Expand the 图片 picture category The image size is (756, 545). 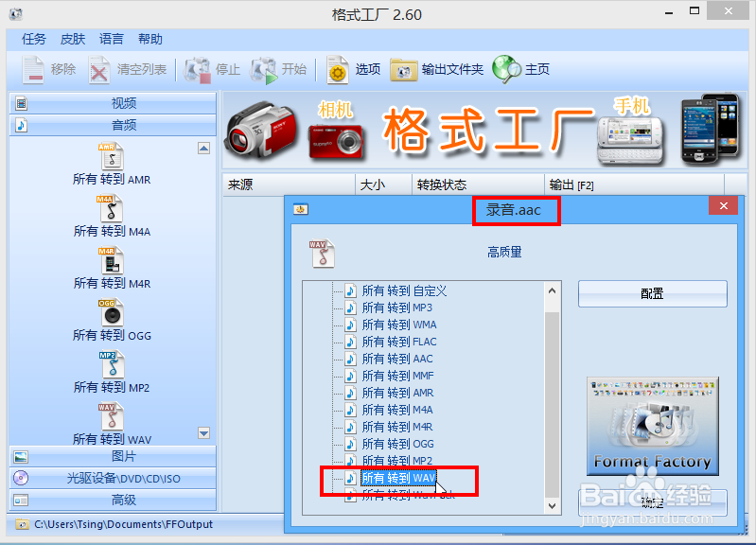pos(113,456)
